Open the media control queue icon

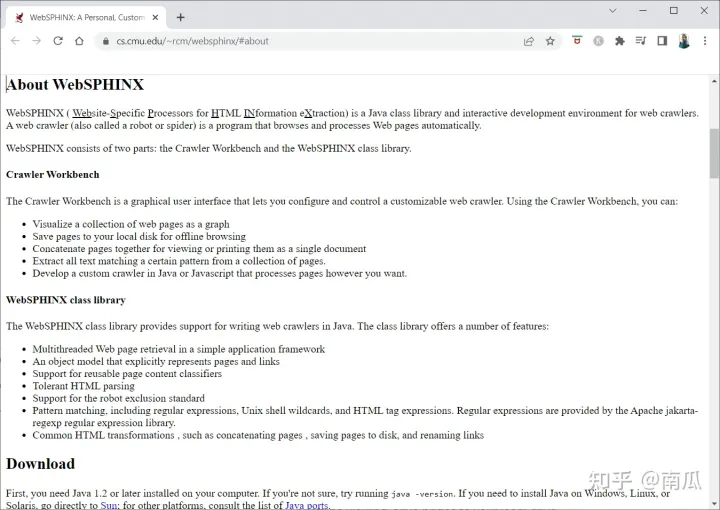tap(641, 41)
